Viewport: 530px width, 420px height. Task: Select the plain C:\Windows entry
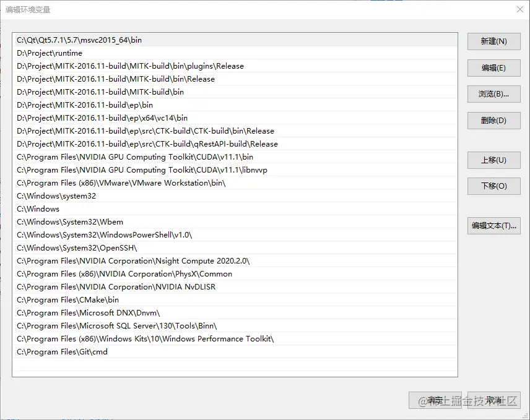(236, 209)
